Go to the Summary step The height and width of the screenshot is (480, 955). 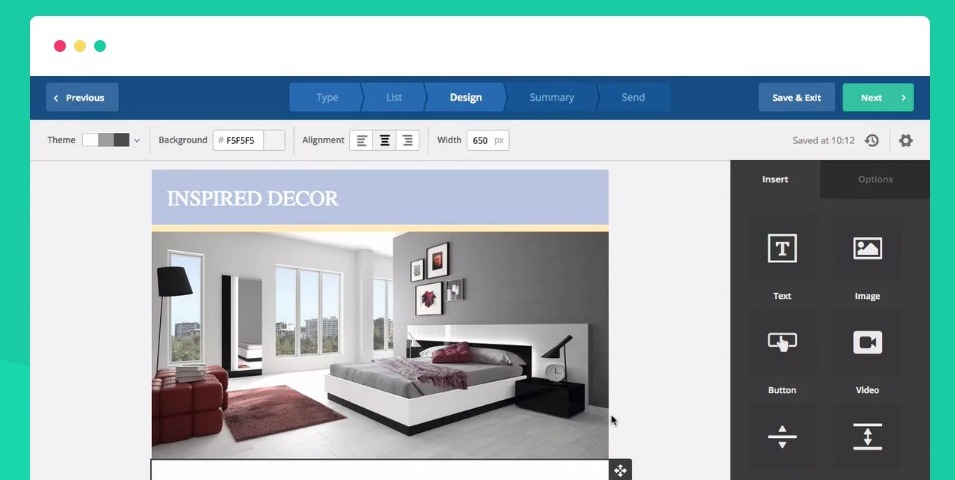point(552,97)
